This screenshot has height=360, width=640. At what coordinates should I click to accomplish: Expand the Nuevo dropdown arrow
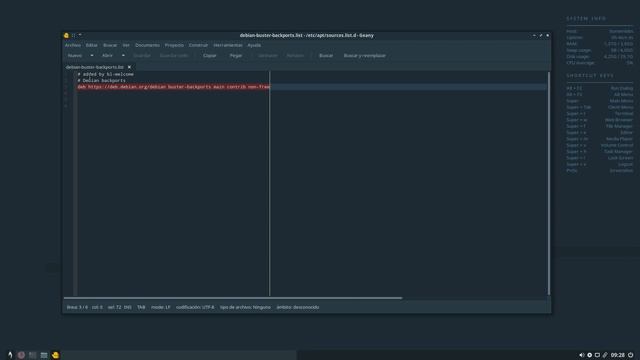click(92, 56)
